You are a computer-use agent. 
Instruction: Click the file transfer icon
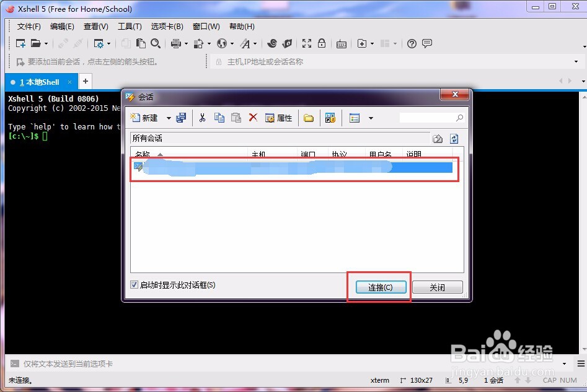coord(198,44)
